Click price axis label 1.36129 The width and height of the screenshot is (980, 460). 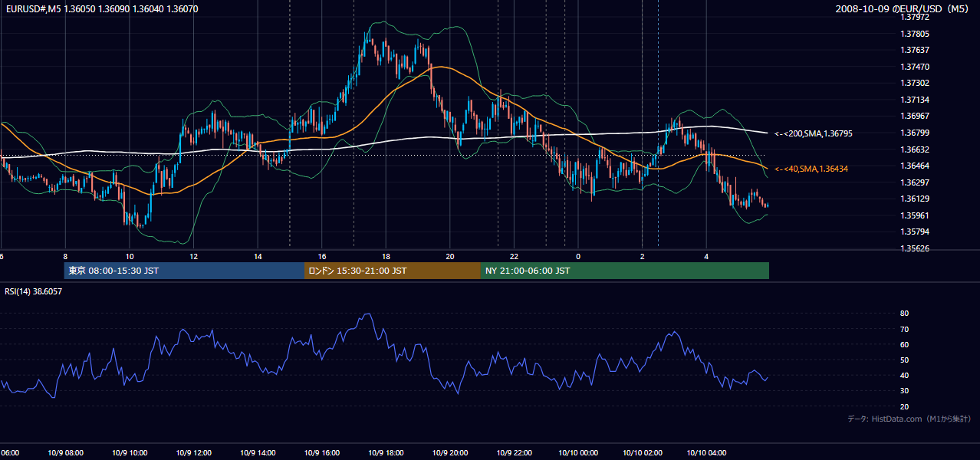(915, 199)
